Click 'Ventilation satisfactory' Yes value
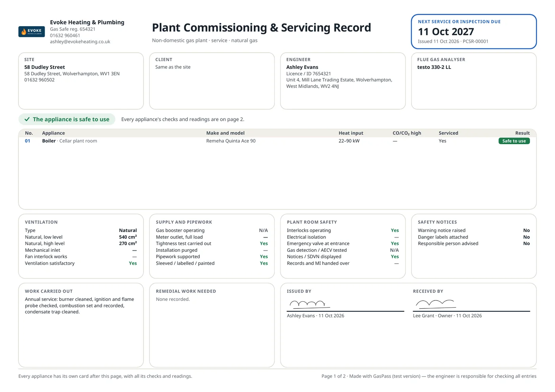555x392 pixels. [133, 263]
